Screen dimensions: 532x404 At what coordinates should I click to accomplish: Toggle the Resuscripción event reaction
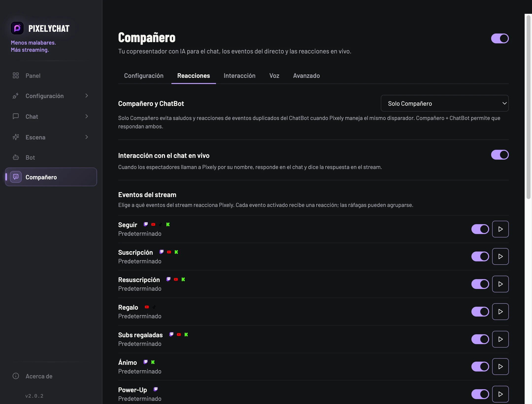click(480, 284)
